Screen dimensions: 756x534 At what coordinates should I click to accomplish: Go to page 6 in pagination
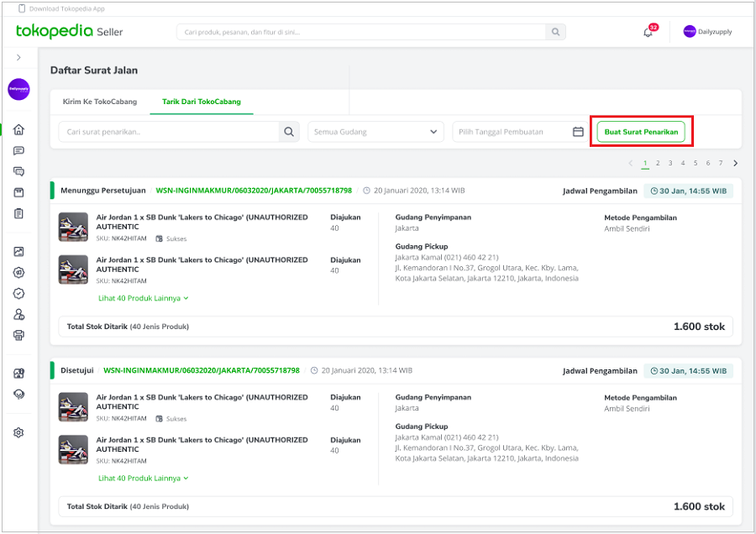pos(708,163)
